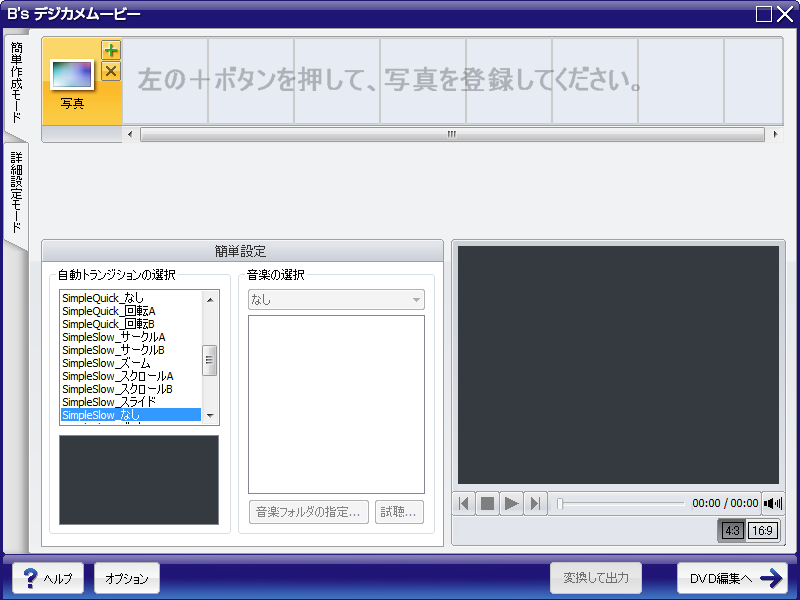
Task: Click right arrow of photo strip scrollbar
Action: point(776,134)
